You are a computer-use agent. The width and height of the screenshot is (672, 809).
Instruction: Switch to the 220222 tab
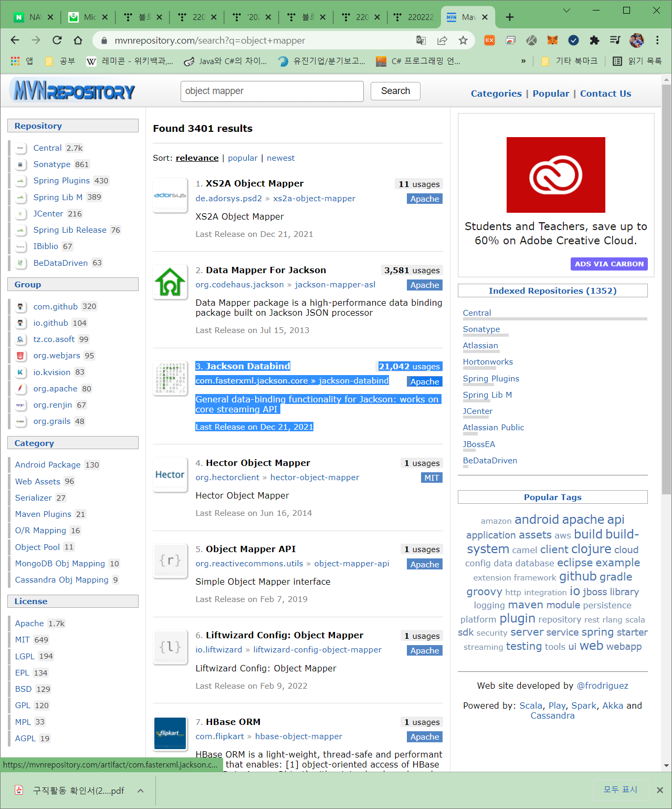(415, 17)
